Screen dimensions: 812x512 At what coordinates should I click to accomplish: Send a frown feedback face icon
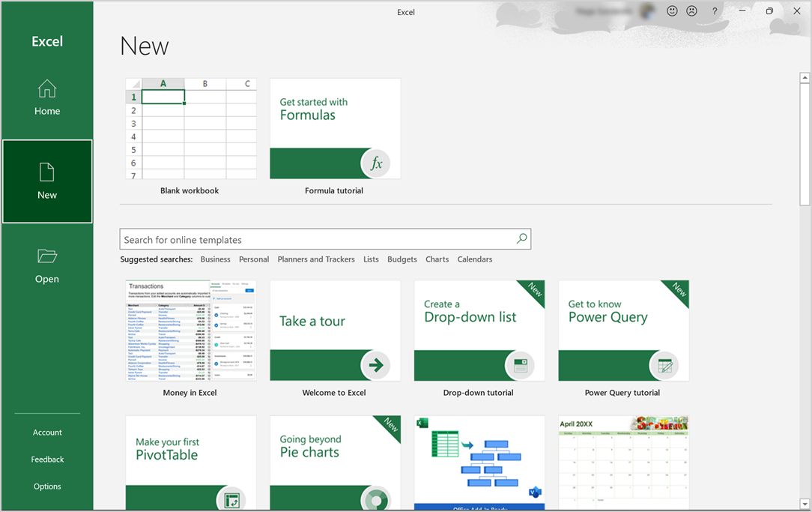pyautogui.click(x=691, y=11)
